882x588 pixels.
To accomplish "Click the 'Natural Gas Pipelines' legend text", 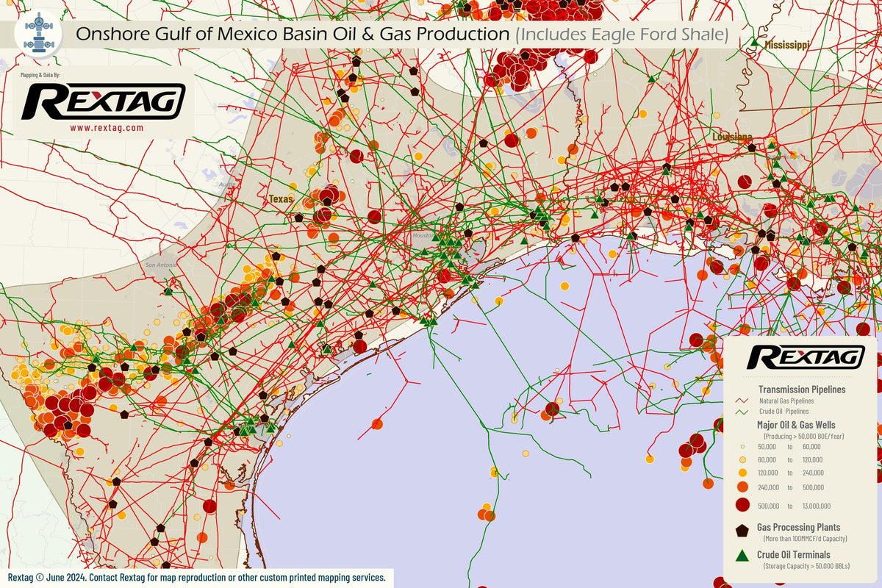I will tap(786, 401).
